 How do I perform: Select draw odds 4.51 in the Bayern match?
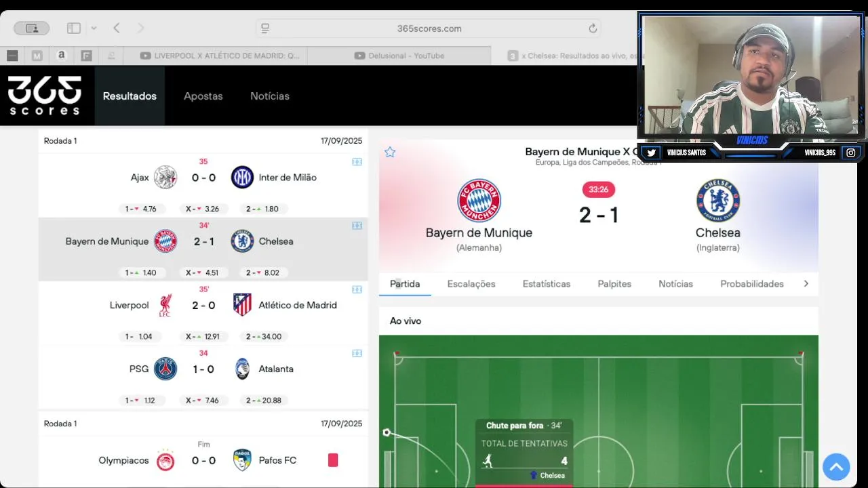pyautogui.click(x=203, y=272)
